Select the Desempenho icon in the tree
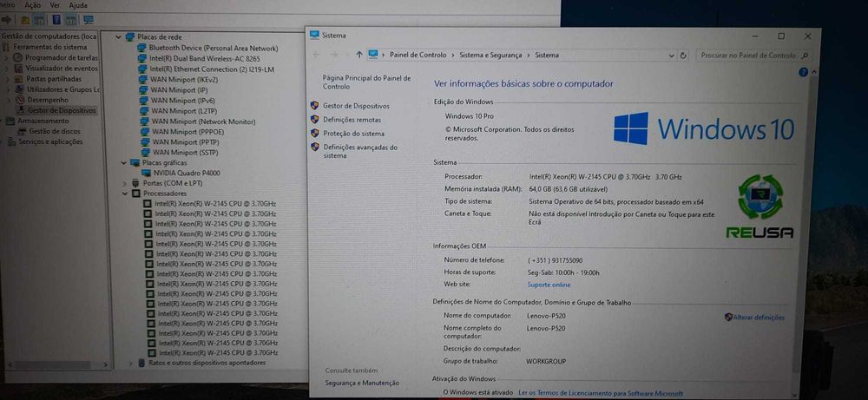868x400 pixels. [20, 100]
